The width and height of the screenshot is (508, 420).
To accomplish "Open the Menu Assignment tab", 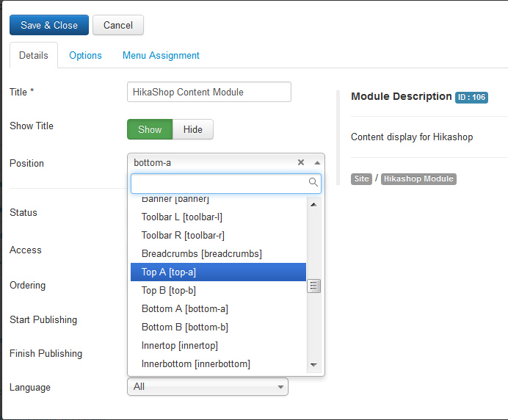I will click(161, 55).
